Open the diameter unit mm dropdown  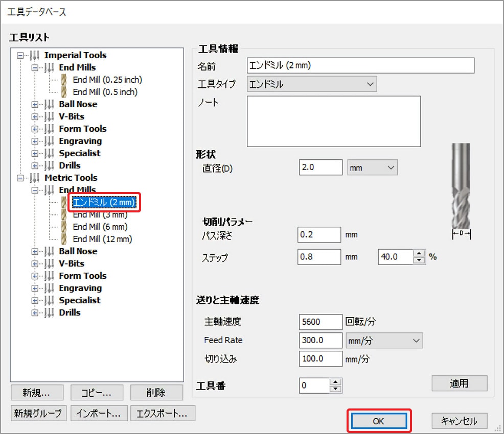tap(372, 167)
